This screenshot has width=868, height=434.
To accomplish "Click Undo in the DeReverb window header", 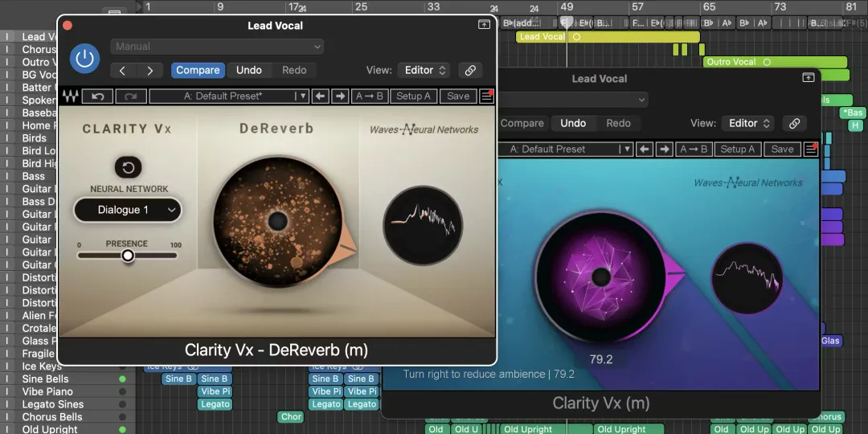I will tap(249, 70).
